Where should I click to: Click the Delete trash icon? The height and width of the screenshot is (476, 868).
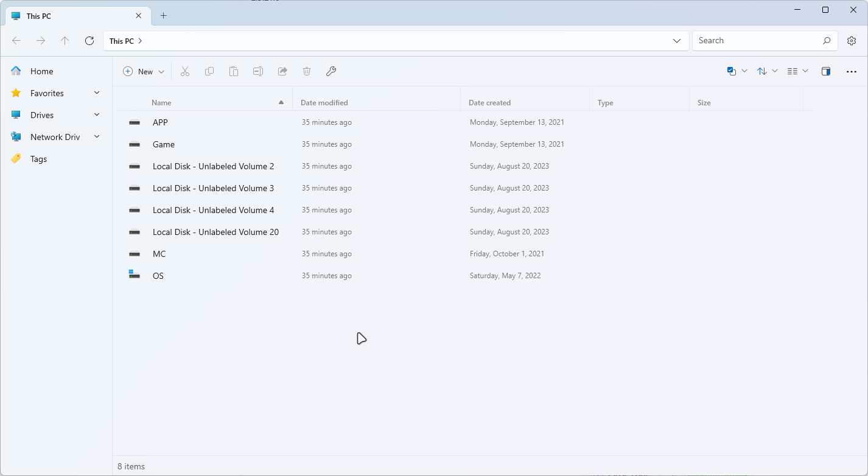click(307, 71)
